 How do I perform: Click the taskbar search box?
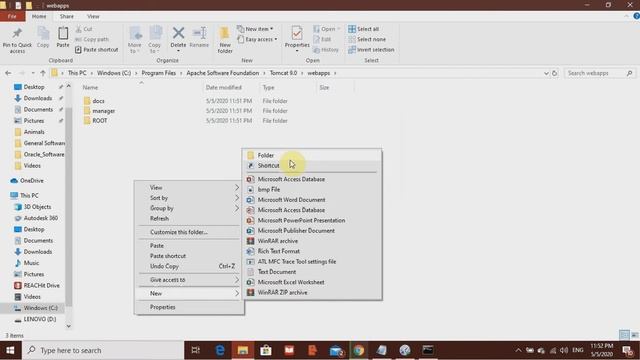click(x=102, y=350)
